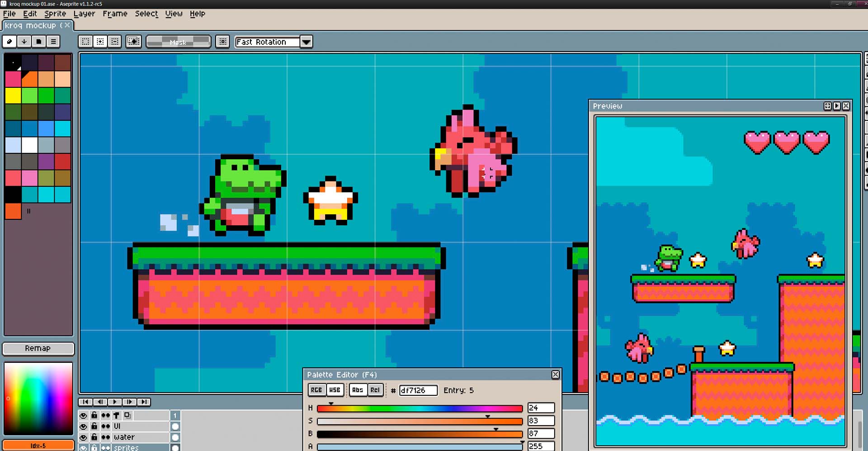Click the Abs button in the Palette Editor
The height and width of the screenshot is (451, 868).
358,390
